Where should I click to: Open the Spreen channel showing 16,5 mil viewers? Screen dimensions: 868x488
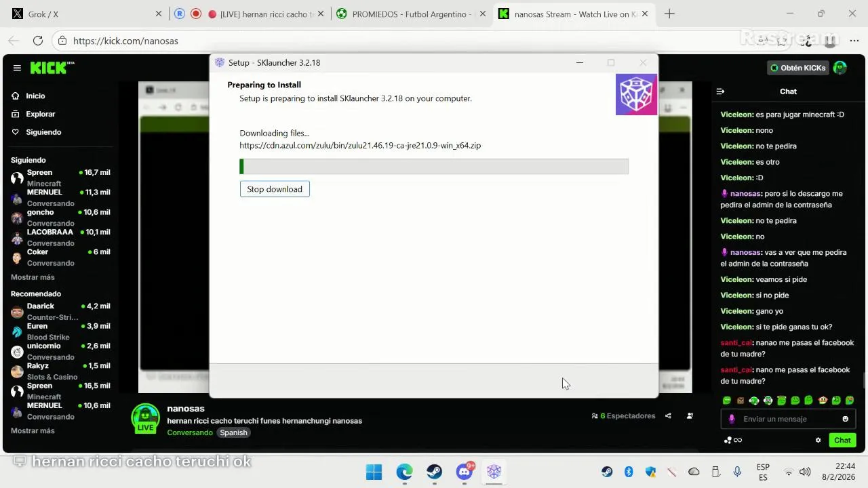pos(60,390)
